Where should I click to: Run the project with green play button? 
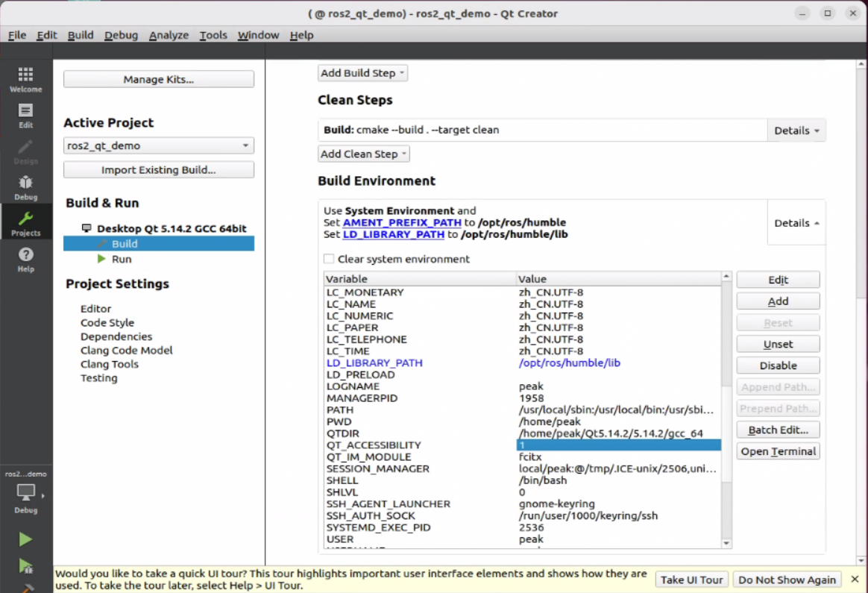(25, 539)
